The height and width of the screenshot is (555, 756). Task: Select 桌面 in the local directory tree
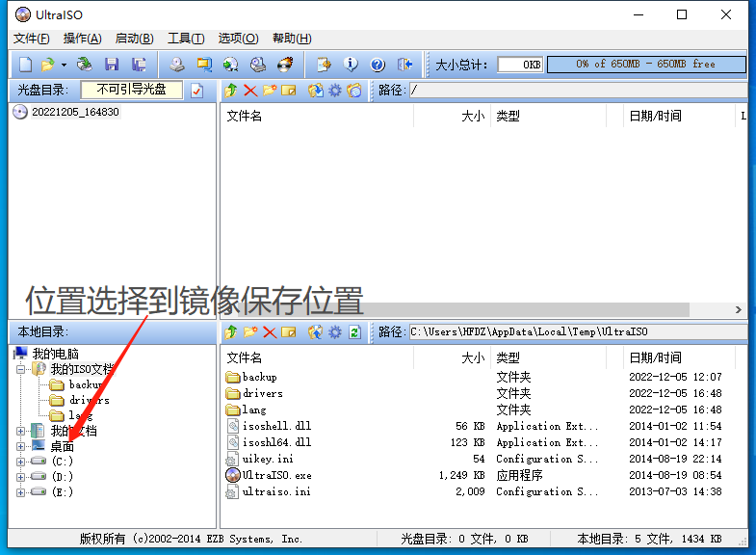click(x=63, y=446)
